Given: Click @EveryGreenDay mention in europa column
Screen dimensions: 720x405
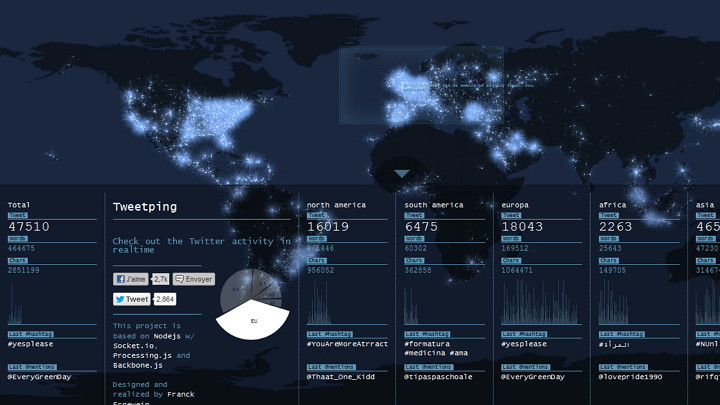Looking at the screenshot, I should pos(533,377).
